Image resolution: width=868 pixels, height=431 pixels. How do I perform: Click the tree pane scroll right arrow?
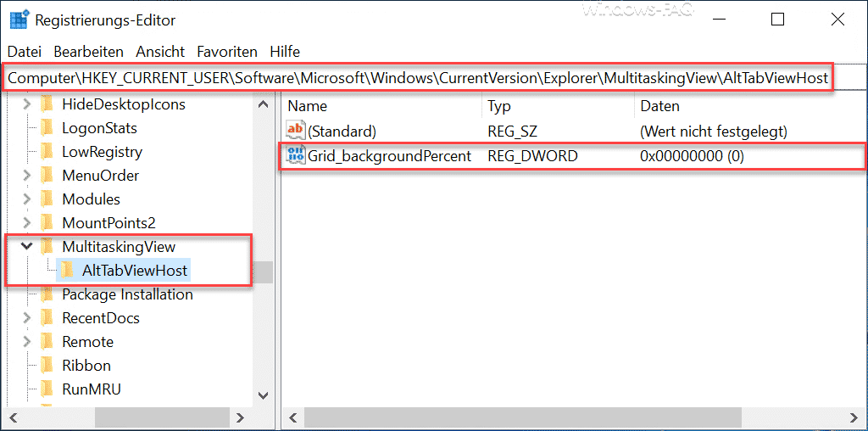point(240,417)
